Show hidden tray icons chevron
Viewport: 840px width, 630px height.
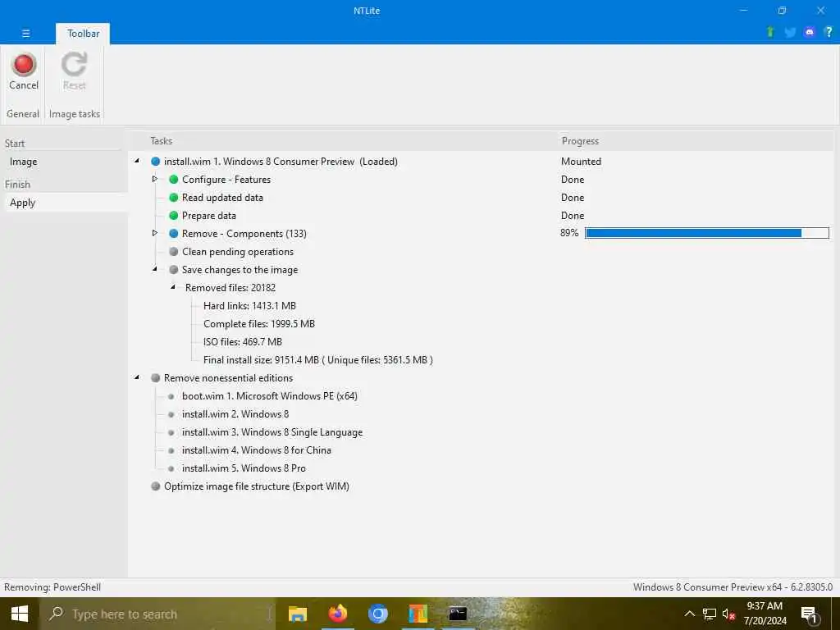click(689, 614)
